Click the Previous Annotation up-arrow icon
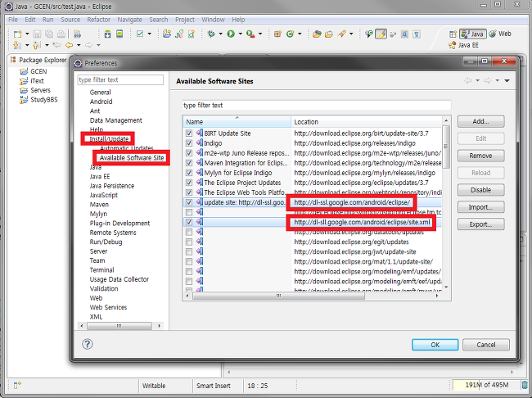Viewport: 532px width, 398px height. 37,45
